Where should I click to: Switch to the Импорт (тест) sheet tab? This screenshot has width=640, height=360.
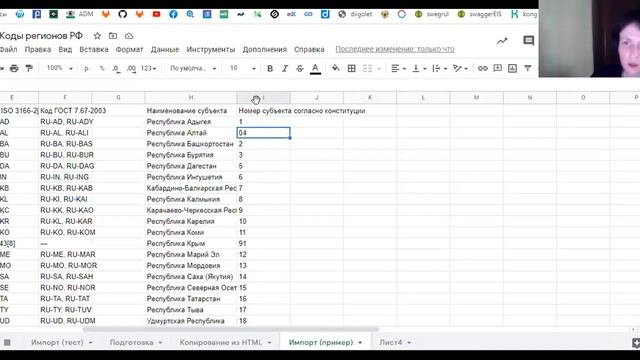(57, 342)
